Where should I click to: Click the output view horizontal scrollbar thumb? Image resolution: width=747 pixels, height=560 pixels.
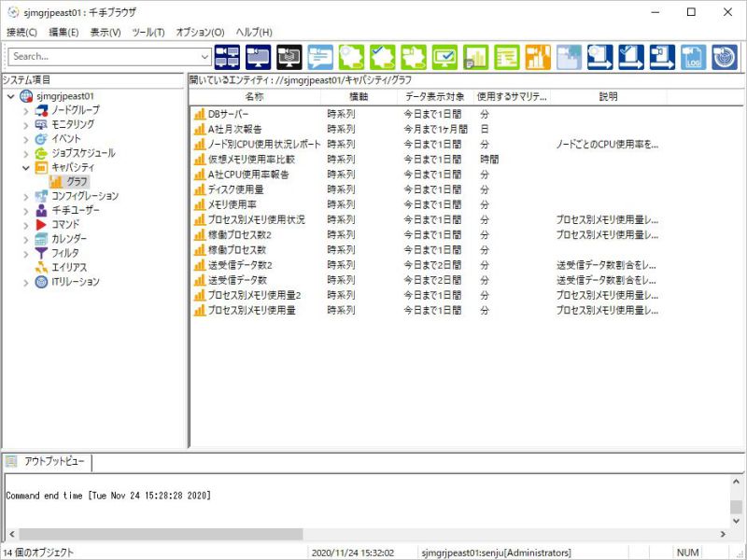tap(161, 534)
